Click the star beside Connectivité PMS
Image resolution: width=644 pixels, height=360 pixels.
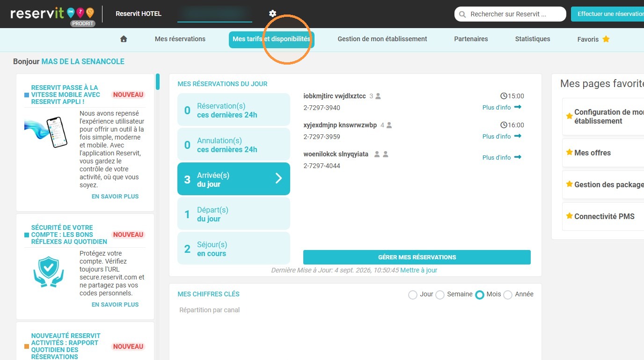tap(569, 216)
